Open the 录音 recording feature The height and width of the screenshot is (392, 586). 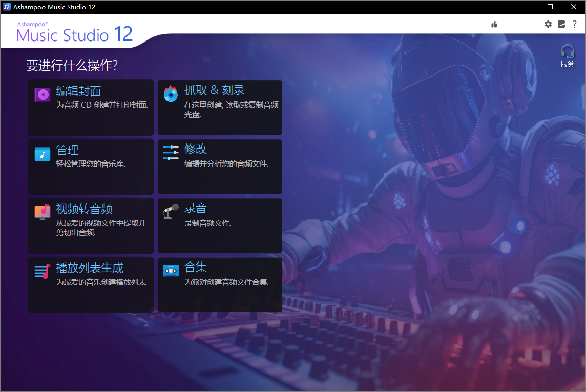click(220, 225)
